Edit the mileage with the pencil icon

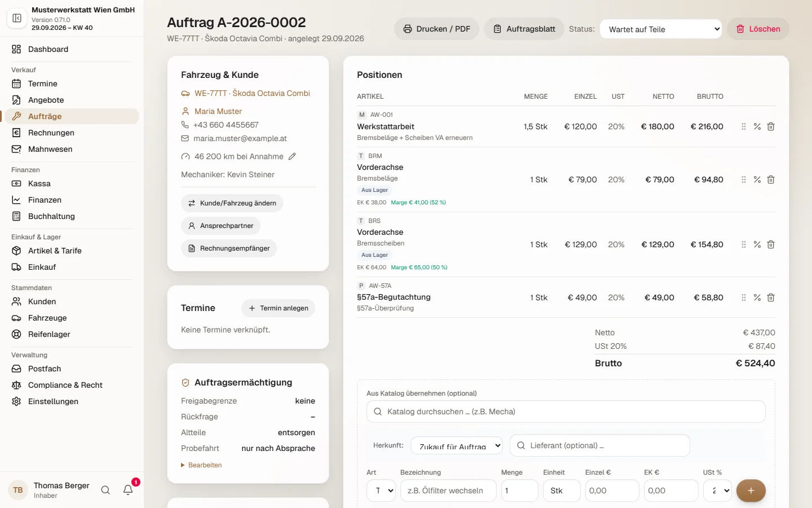pos(292,156)
